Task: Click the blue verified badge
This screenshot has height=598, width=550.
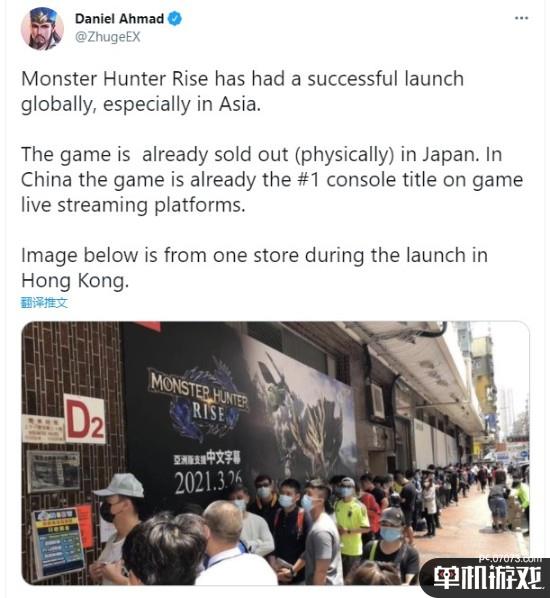Action: pyautogui.click(x=175, y=18)
